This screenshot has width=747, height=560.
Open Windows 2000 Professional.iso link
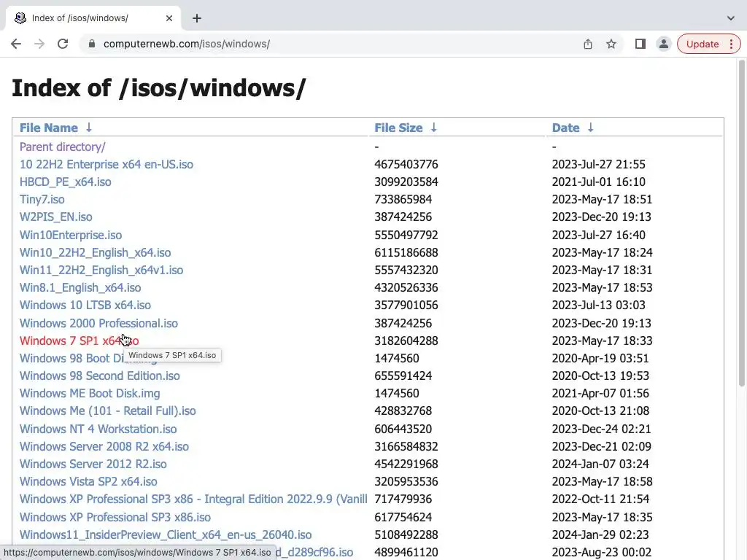[x=98, y=323]
